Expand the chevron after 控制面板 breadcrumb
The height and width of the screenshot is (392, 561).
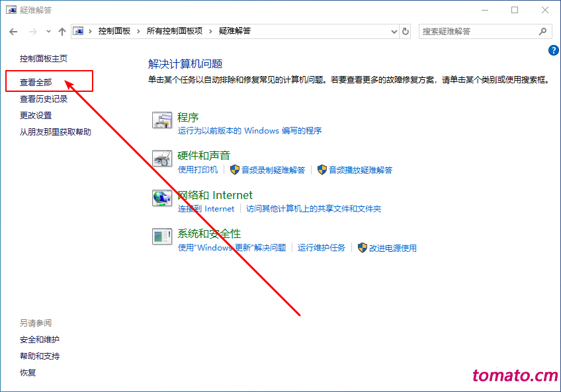(x=138, y=32)
